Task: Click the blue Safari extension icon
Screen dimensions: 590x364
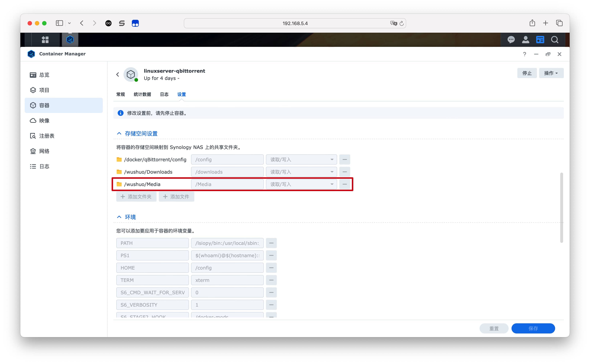Action: point(135,23)
